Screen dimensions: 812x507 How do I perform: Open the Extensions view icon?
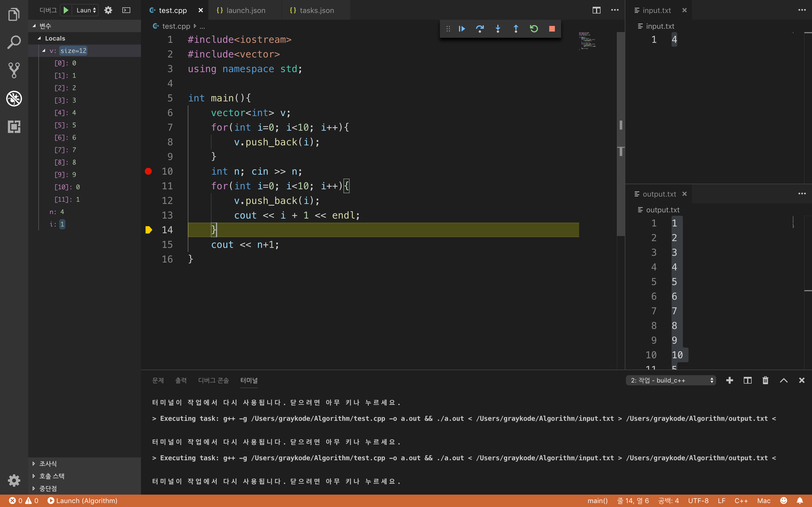coord(14,127)
